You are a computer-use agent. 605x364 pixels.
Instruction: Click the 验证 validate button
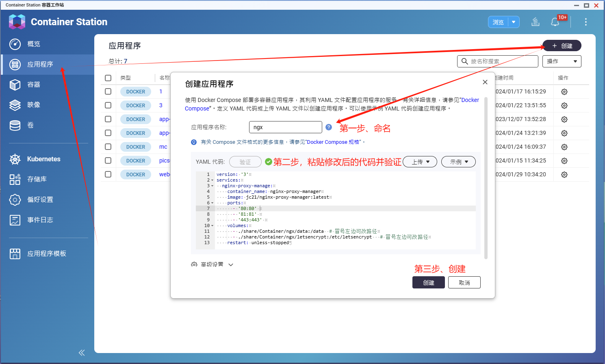tap(245, 162)
